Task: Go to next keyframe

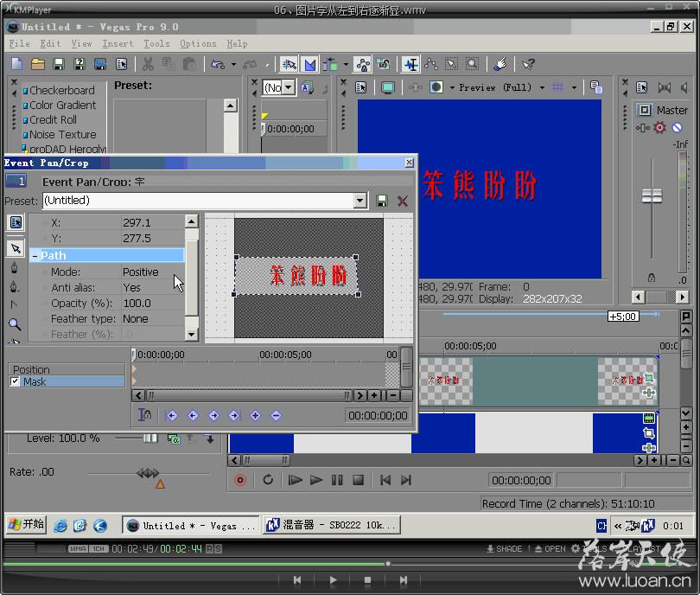Action: 213,416
